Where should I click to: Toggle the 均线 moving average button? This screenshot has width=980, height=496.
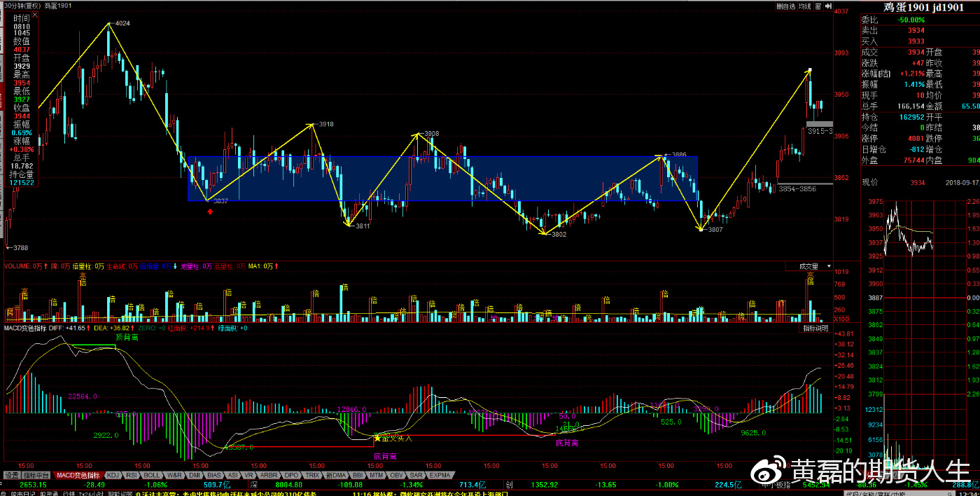(804, 6)
